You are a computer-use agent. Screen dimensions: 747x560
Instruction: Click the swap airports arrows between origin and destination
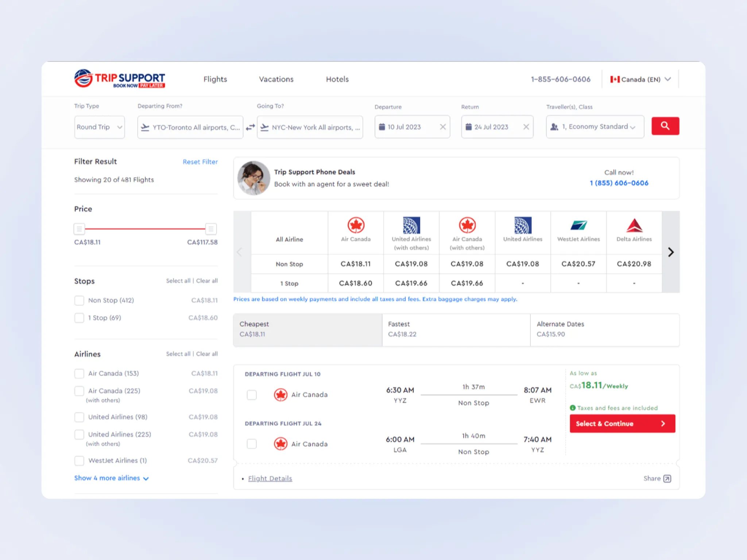(250, 127)
